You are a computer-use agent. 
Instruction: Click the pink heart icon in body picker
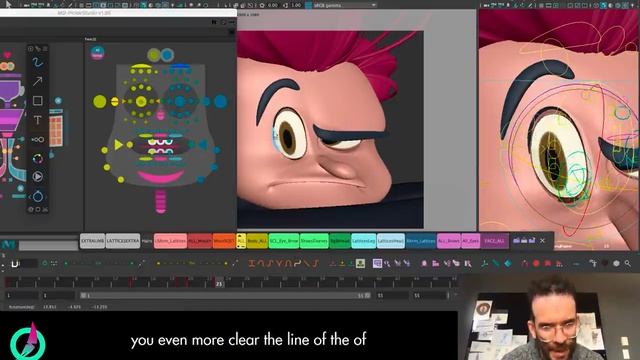[x=7, y=55]
